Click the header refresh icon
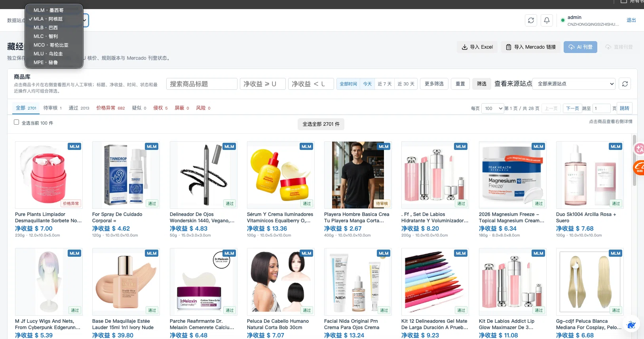Image resolution: width=644 pixels, height=339 pixels. pyautogui.click(x=531, y=20)
